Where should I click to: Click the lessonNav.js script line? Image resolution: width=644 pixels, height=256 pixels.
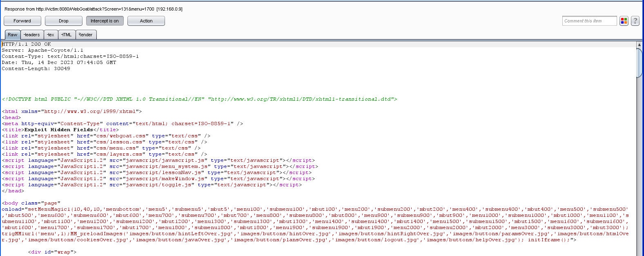coord(157,172)
